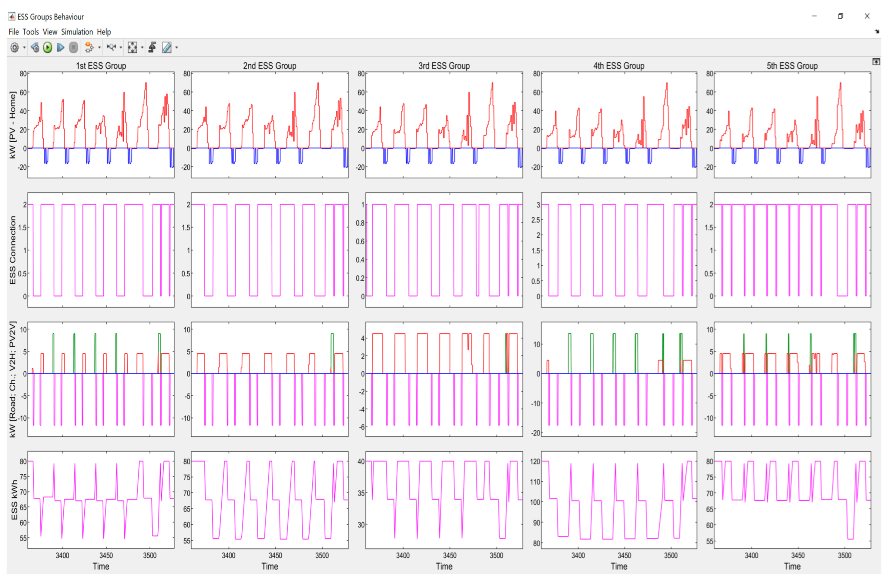The height and width of the screenshot is (588, 892).
Task: Open dropdown arrow beside measurements ruler icon
Action: (176, 48)
